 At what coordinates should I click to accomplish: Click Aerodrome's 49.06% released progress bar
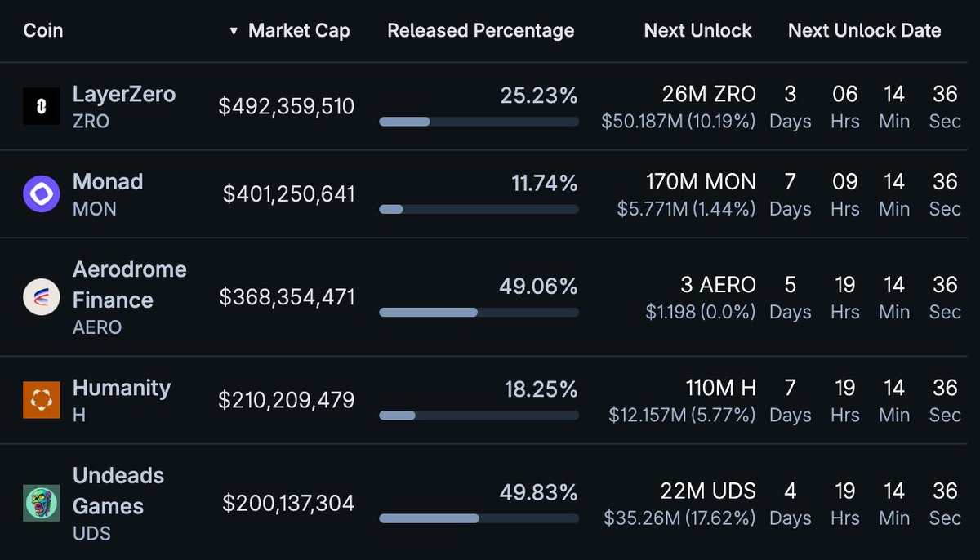(x=479, y=312)
